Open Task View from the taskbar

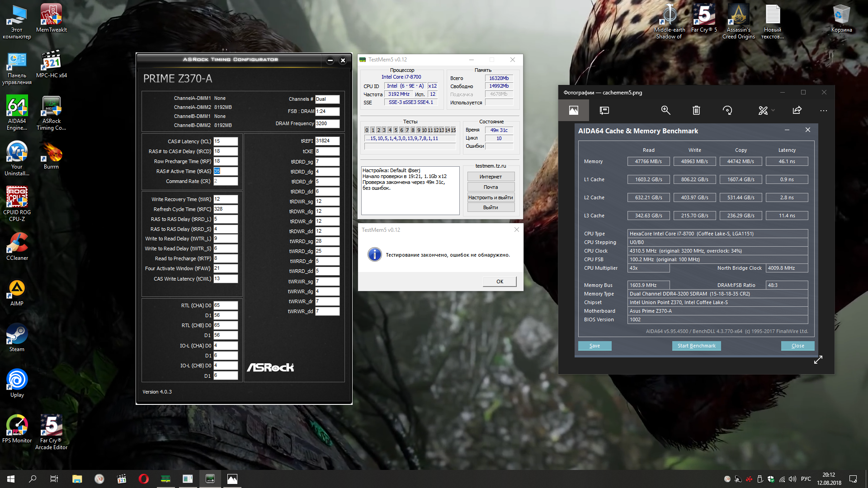[x=54, y=479]
